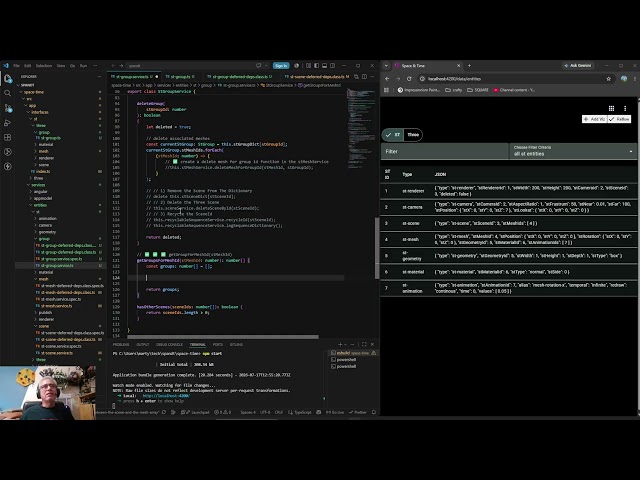
Task: Toggle the bottom panel layout icon
Action: point(324,66)
